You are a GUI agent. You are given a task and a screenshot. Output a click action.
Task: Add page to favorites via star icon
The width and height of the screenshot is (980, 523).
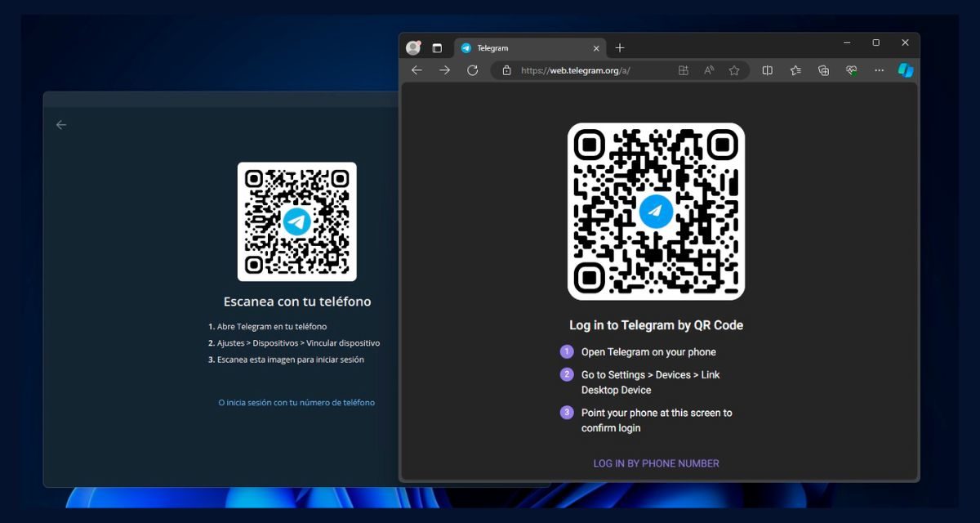734,70
